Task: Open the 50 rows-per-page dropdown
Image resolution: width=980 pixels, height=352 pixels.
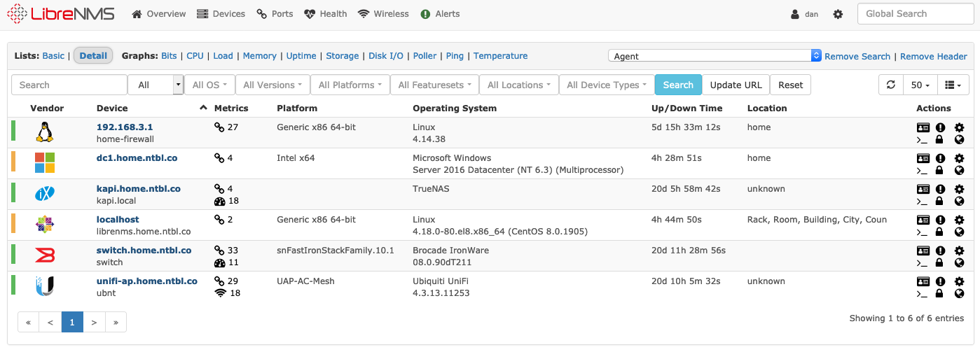Action: tap(920, 85)
